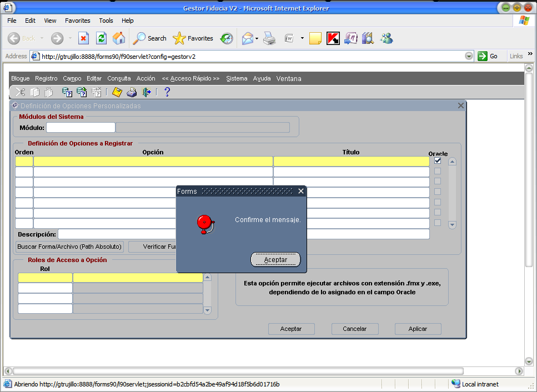Click the exit door icon in Forms toolbar
The image size is (537, 392).
tap(147, 92)
